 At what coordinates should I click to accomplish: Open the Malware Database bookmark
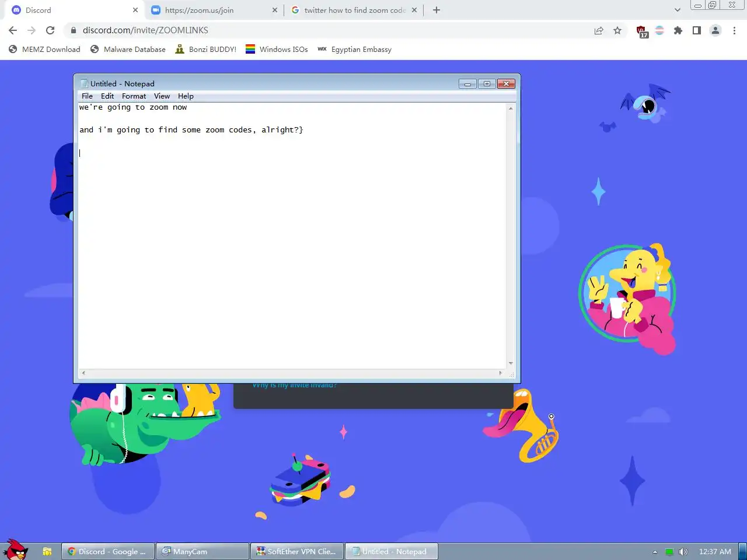click(x=128, y=50)
